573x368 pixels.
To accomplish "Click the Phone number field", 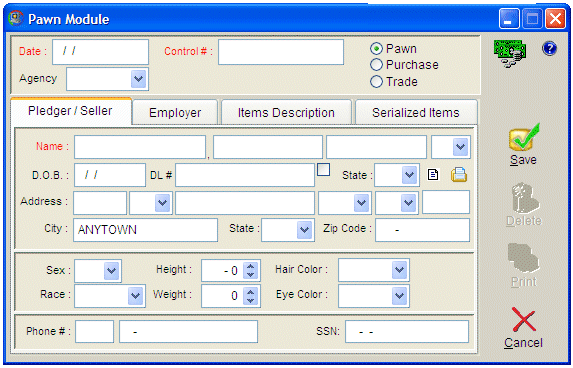I will click(189, 331).
